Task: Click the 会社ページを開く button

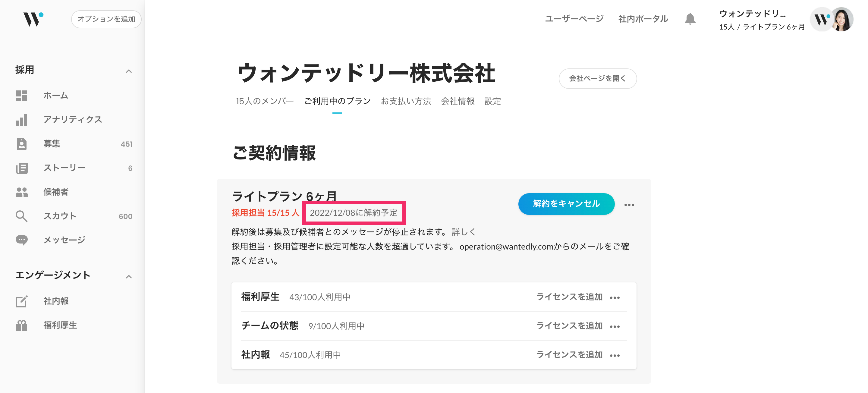Action: click(x=597, y=79)
